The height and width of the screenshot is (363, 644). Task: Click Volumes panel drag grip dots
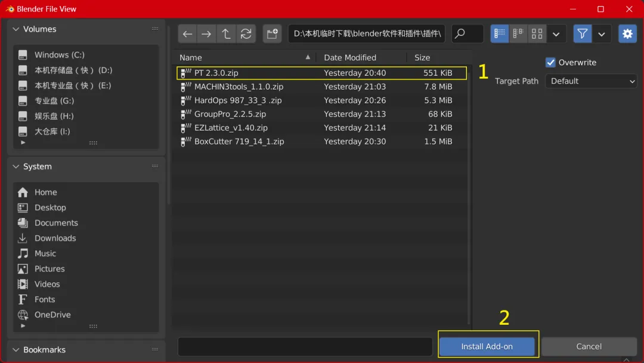pyautogui.click(x=155, y=29)
